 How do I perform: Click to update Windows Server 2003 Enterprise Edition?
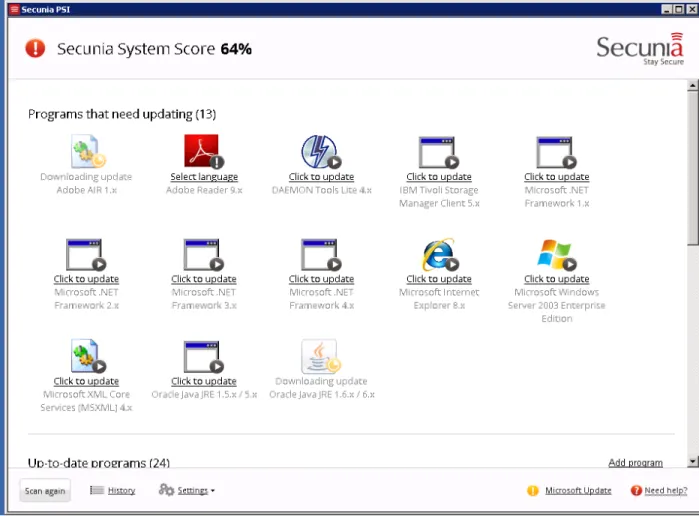[x=556, y=279]
